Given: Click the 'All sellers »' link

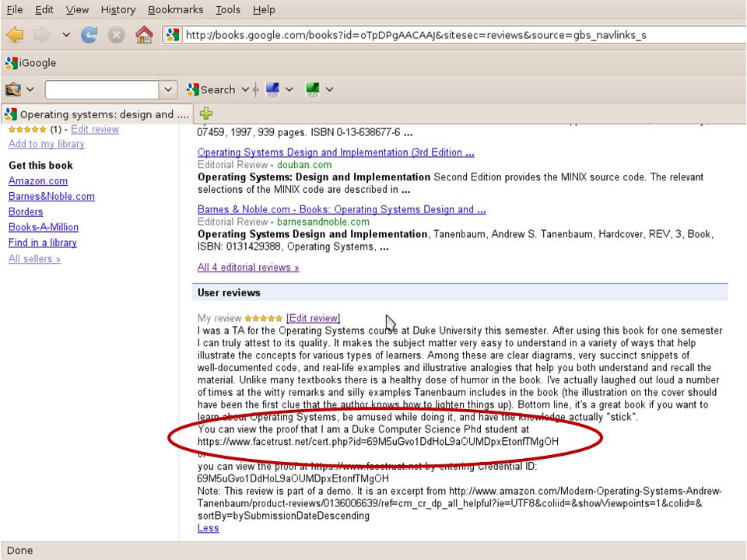Looking at the screenshot, I should pyautogui.click(x=34, y=258).
